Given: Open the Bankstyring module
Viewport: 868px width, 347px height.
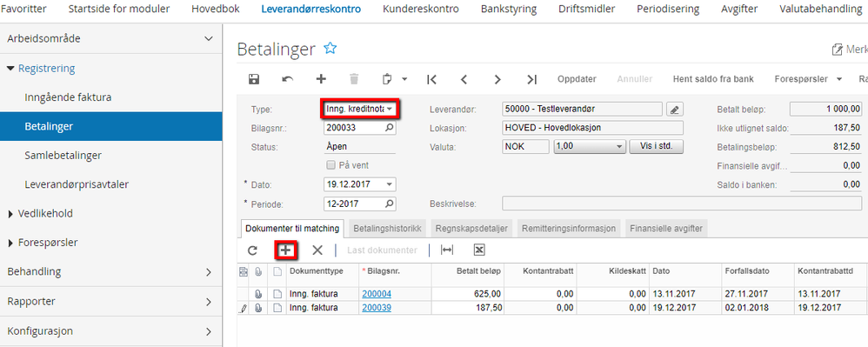Looking at the screenshot, I should coord(509,9).
